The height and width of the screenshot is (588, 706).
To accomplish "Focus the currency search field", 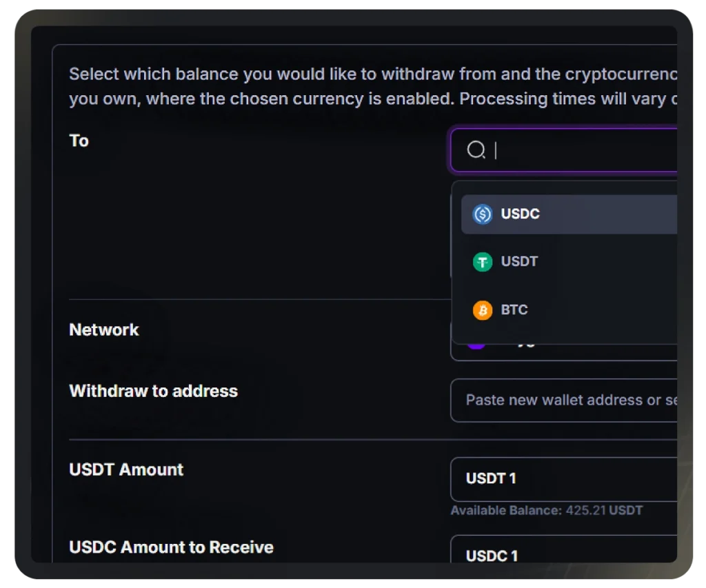I will pos(564,150).
